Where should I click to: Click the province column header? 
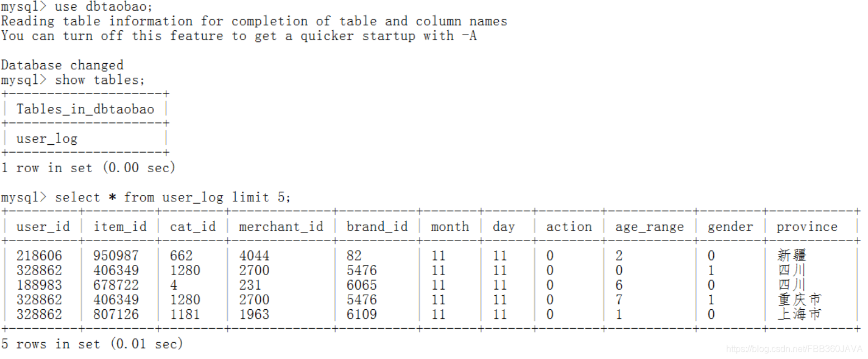[x=807, y=226]
